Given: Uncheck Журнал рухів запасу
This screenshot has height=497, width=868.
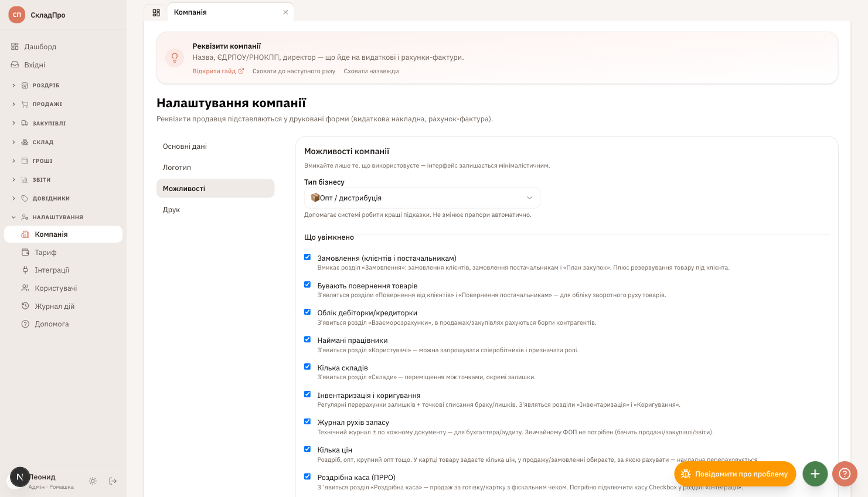Looking at the screenshot, I should tap(307, 422).
